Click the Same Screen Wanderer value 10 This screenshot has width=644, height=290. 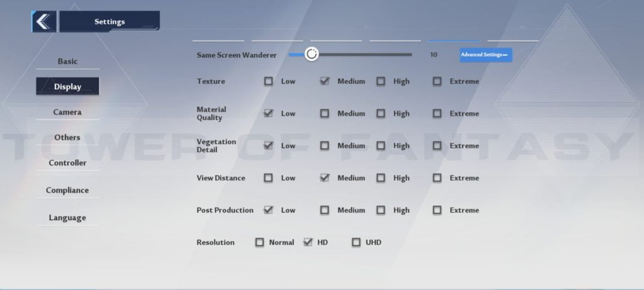click(x=434, y=55)
